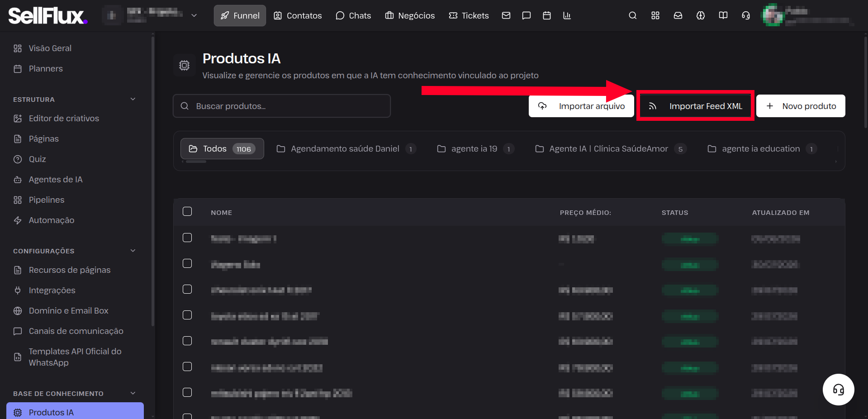Click the headset support icon in top bar
The height and width of the screenshot is (419, 868).
coord(746,15)
